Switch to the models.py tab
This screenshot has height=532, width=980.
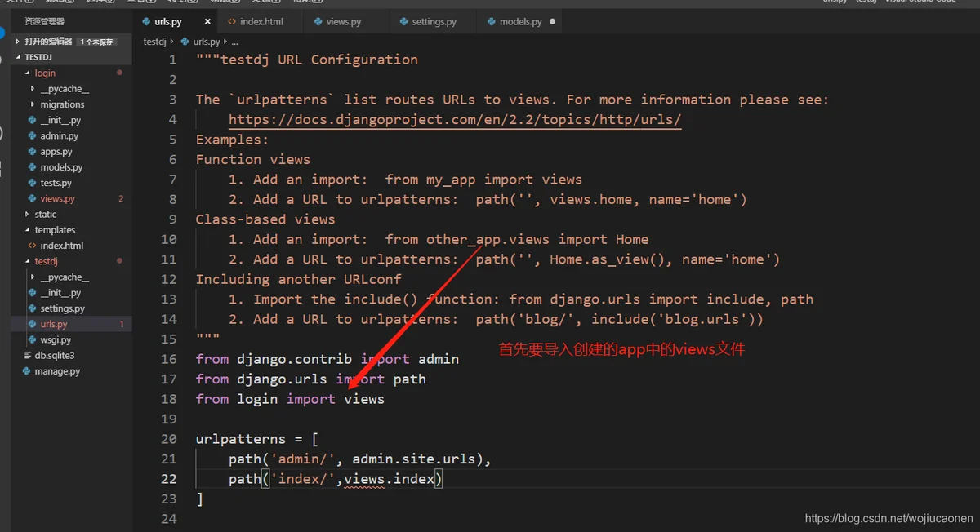(x=521, y=22)
